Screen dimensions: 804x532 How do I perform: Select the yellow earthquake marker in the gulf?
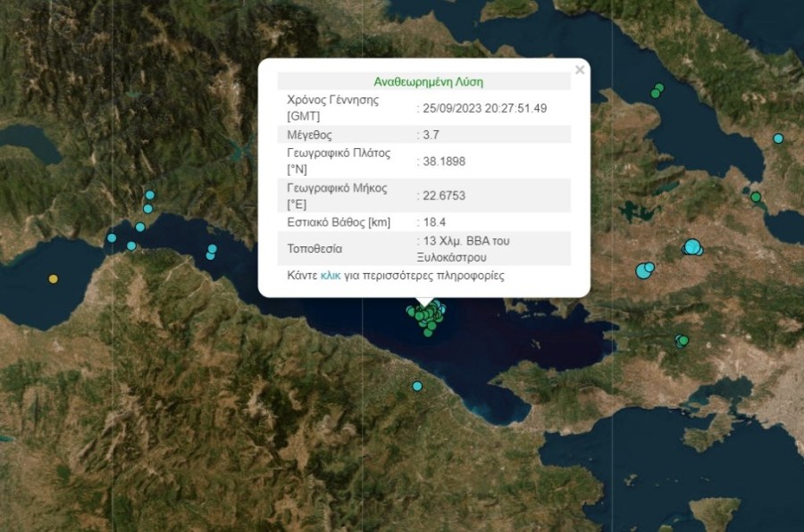click(54, 278)
